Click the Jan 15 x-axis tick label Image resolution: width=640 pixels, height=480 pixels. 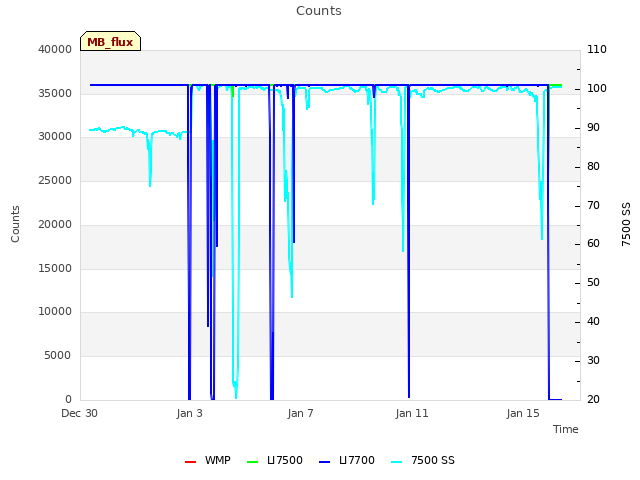click(x=523, y=413)
